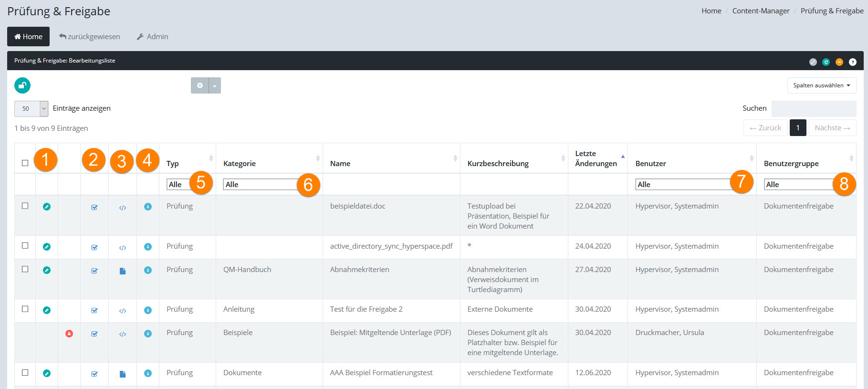The height and width of the screenshot is (389, 868).
Task: Click the blue document icon for AAA Beispiel Formatierungstest
Action: pyautogui.click(x=123, y=374)
